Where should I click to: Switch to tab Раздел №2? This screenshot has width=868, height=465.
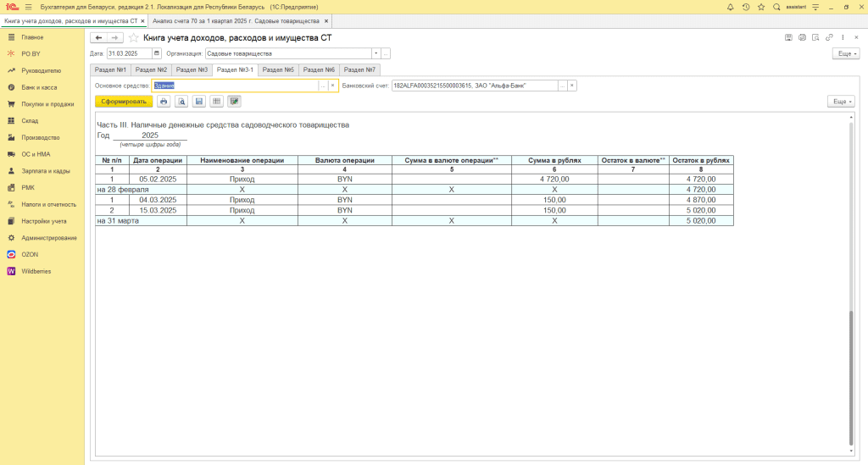coord(151,69)
